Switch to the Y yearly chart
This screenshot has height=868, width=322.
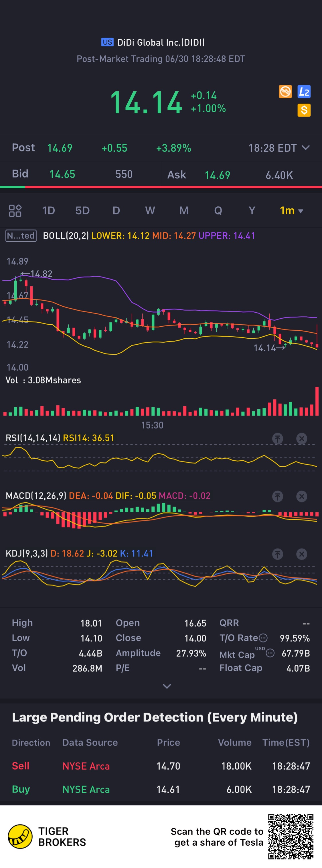(252, 211)
